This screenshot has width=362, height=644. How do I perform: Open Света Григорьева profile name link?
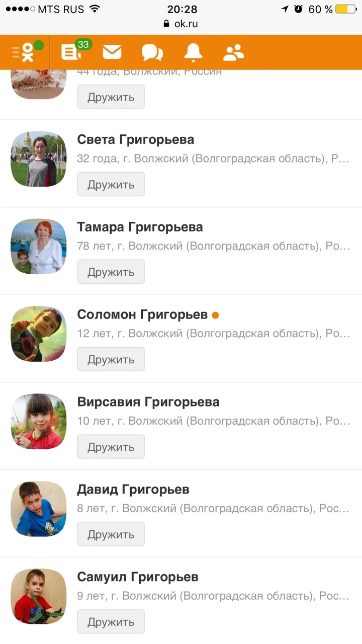pos(136,139)
